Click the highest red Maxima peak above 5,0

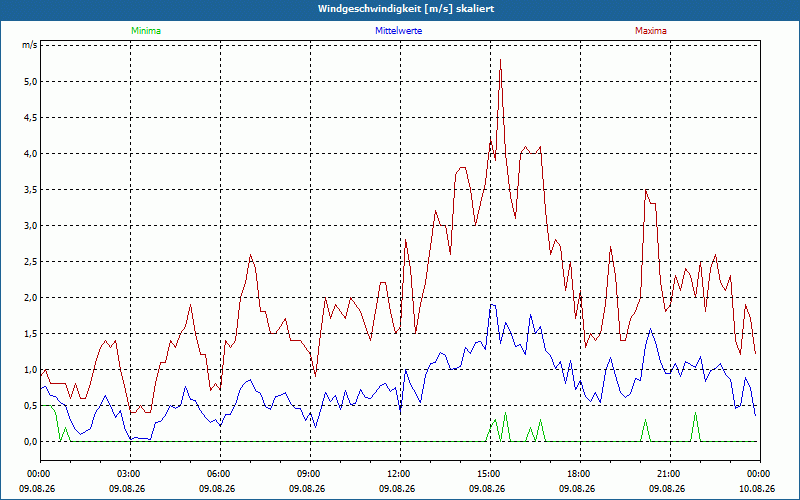tap(501, 60)
